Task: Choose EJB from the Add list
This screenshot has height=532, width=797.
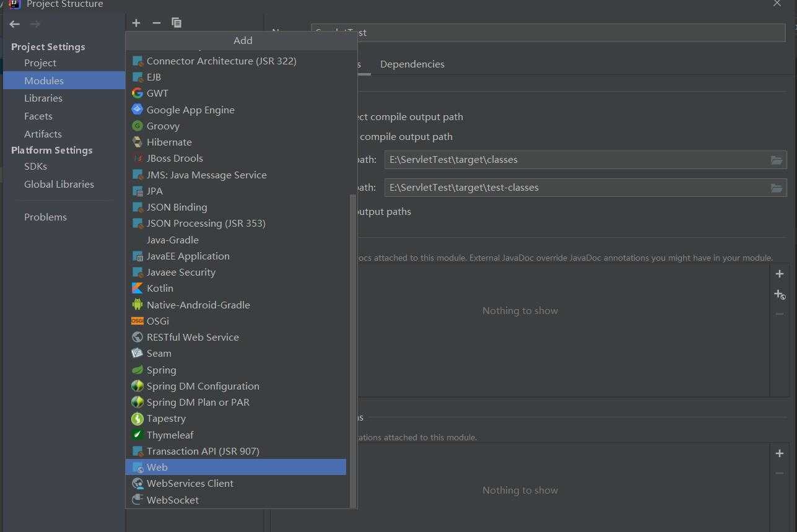Action: pyautogui.click(x=236, y=77)
